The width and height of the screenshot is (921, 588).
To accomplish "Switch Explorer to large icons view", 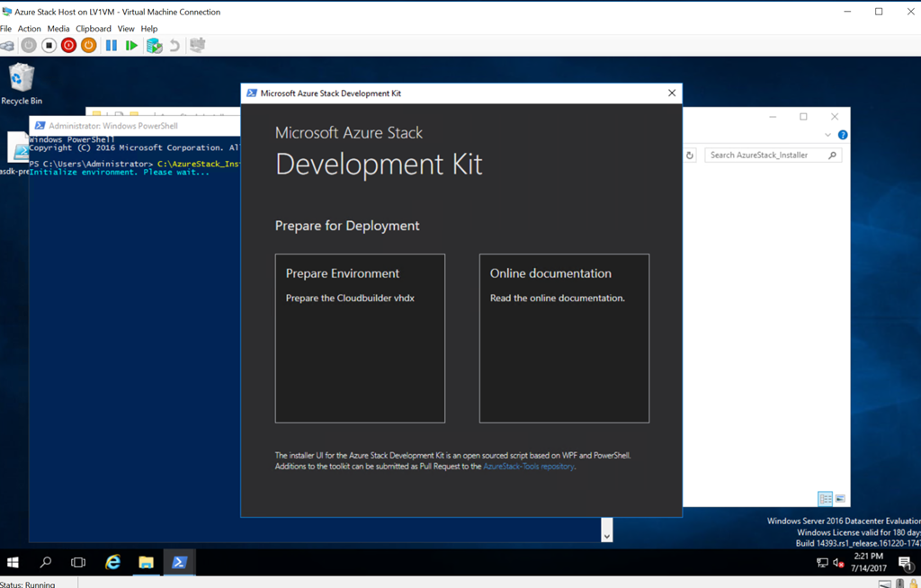I will click(x=840, y=499).
